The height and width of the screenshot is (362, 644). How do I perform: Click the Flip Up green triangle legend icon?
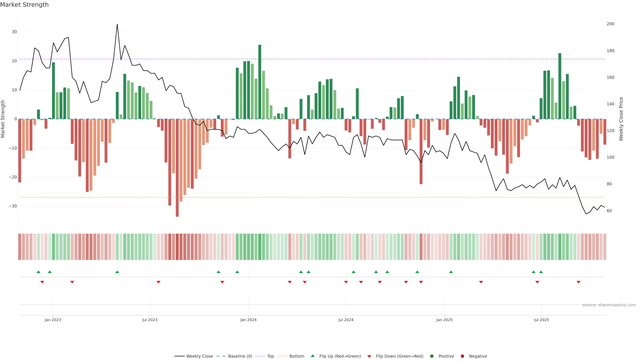click(312, 356)
